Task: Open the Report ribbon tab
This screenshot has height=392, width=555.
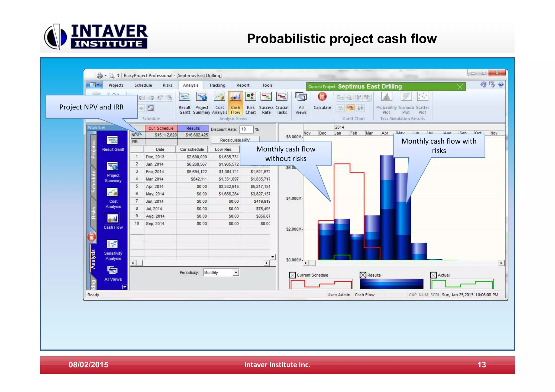Action: pos(243,85)
